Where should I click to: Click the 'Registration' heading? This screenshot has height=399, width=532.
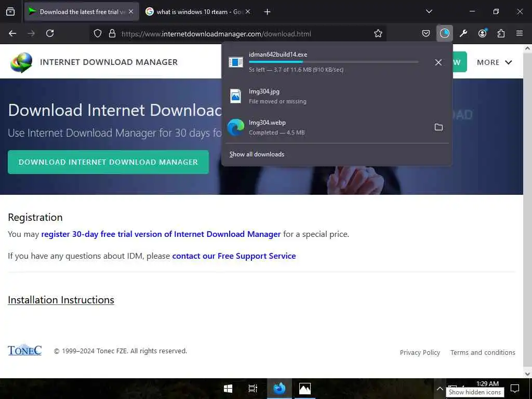[x=35, y=217]
